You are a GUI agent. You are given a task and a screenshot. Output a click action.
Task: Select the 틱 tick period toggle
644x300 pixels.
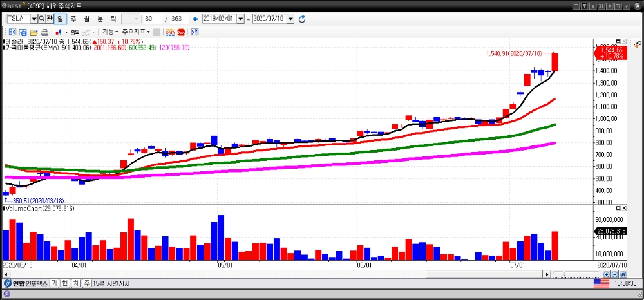[x=113, y=19]
